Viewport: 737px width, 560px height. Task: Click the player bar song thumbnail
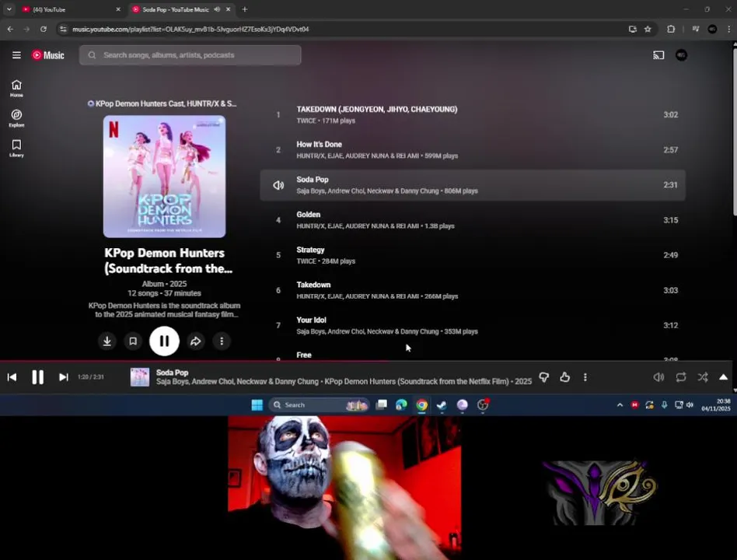(140, 377)
